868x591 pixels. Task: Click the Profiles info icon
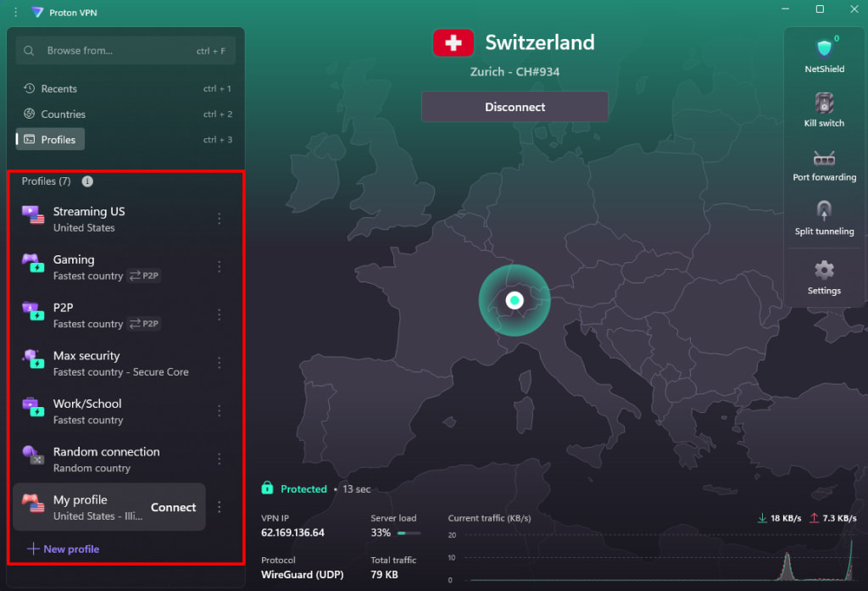(x=87, y=181)
